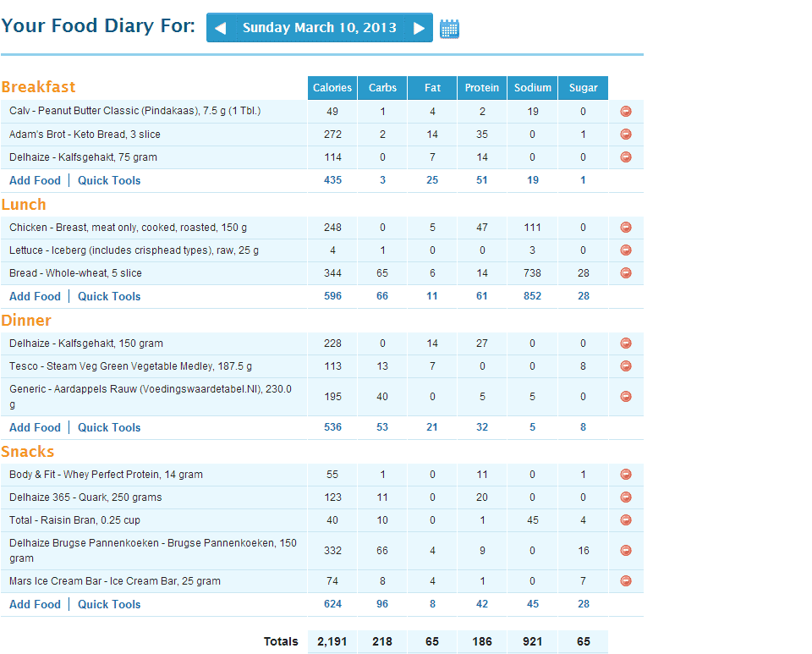Delete Mars Ice Cream Bar entry

(626, 581)
